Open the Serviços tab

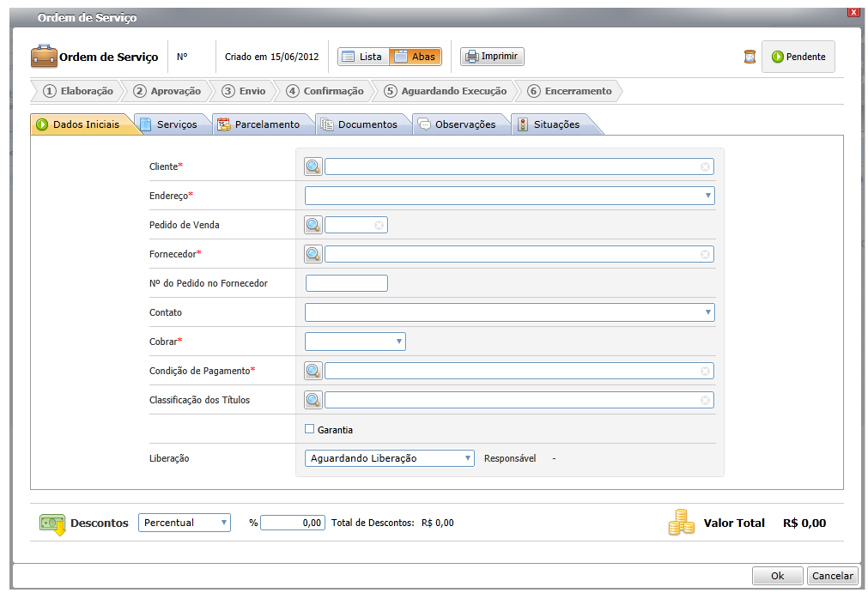[172, 124]
